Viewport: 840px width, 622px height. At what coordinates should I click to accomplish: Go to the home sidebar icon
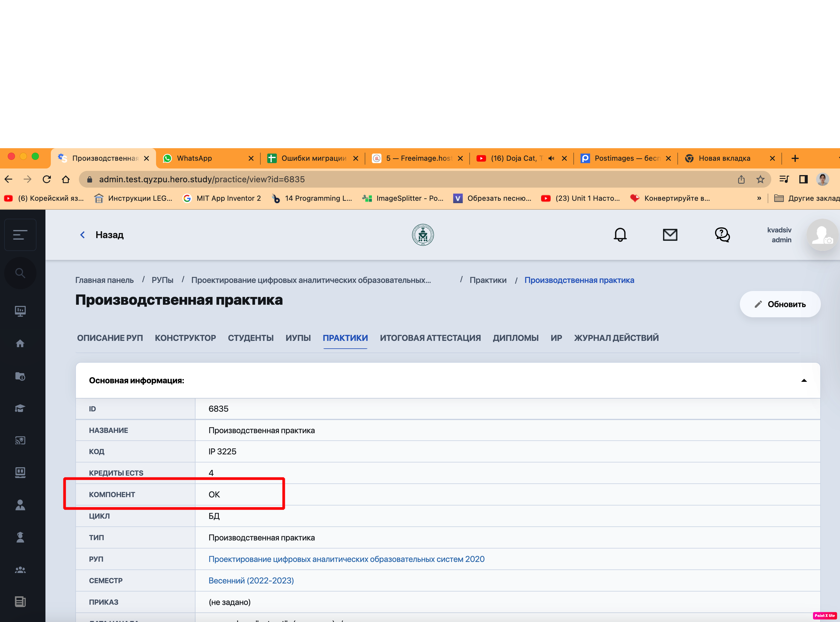pyautogui.click(x=20, y=343)
